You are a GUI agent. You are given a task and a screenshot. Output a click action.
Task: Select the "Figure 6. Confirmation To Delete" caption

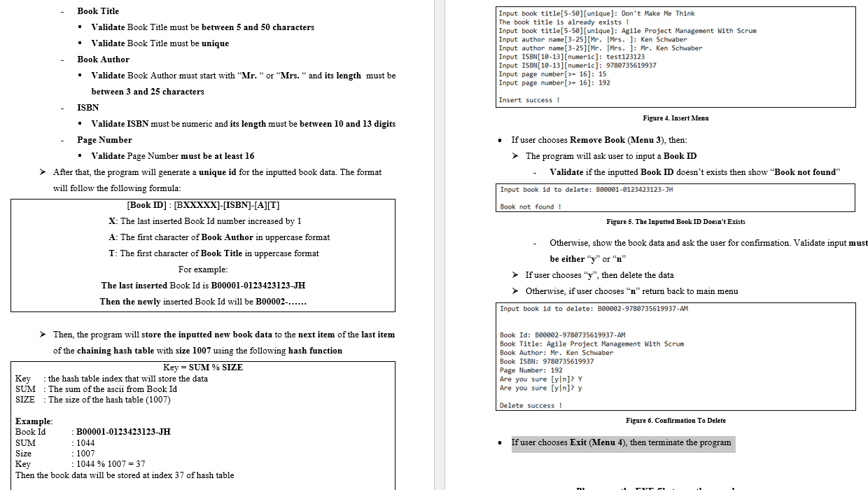675,420
